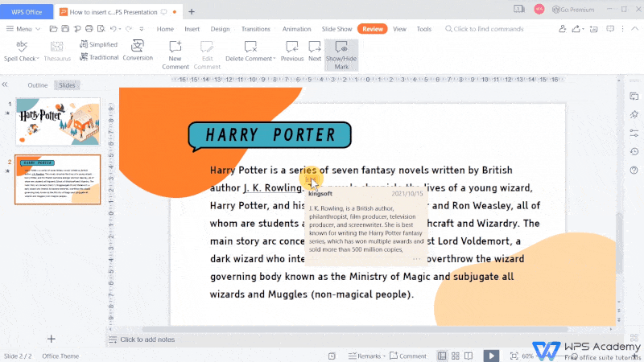Viewport: 644px width, 362px height.
Task: Open the Remarks dropdown in status bar
Action: point(366,356)
